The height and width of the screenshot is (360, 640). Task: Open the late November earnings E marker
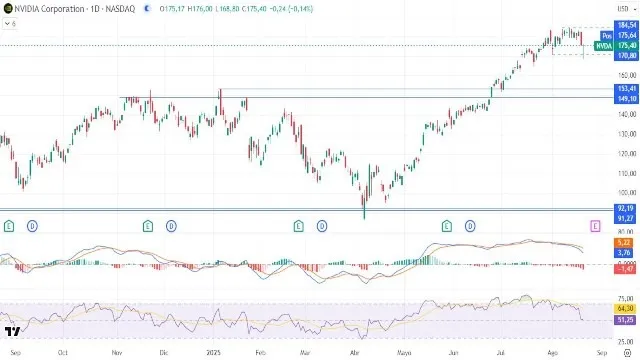[x=148, y=226]
